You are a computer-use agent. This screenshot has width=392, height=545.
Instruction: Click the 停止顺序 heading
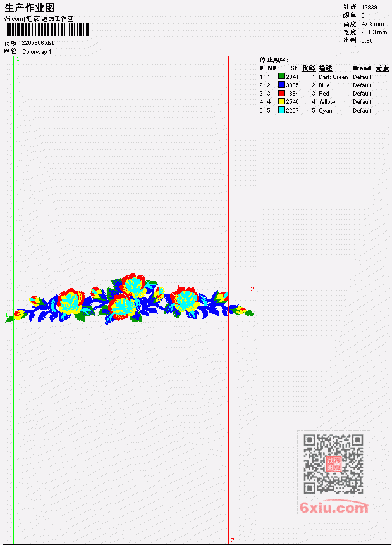click(274, 60)
